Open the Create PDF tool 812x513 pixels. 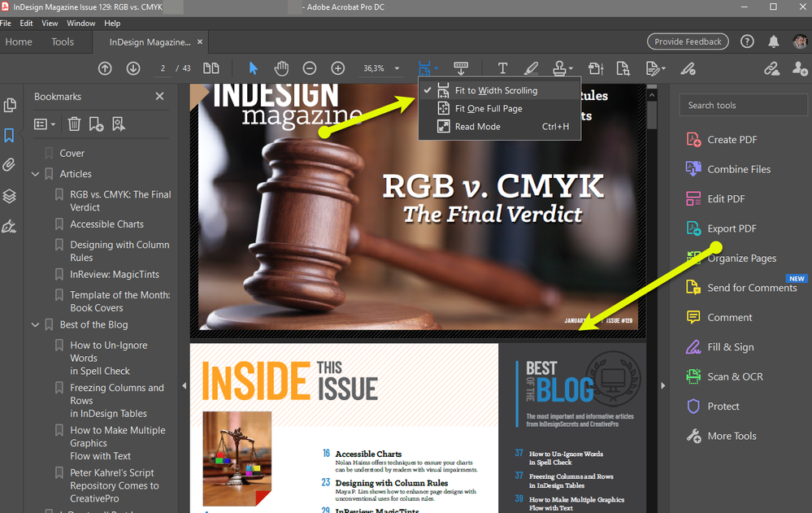pyautogui.click(x=722, y=139)
